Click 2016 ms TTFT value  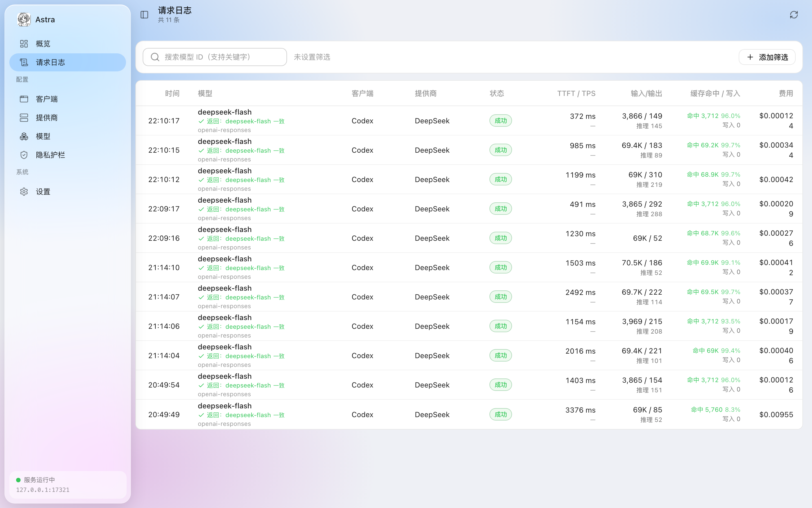581,351
